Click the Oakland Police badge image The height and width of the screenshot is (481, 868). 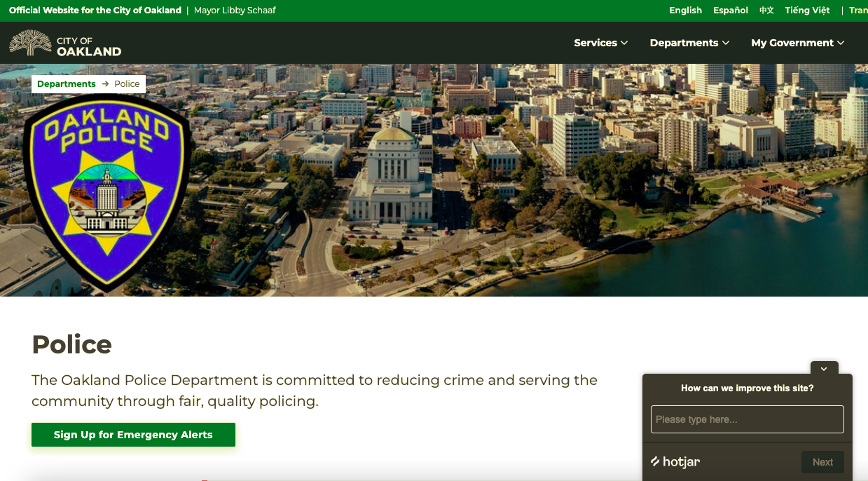pos(107,192)
